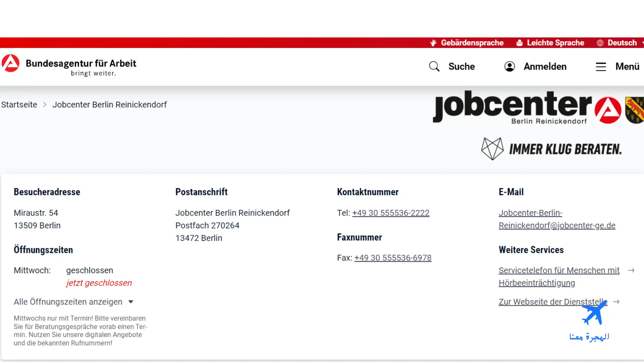Click the Öffnungszeiten heading
The width and height of the screenshot is (644, 362).
(43, 250)
